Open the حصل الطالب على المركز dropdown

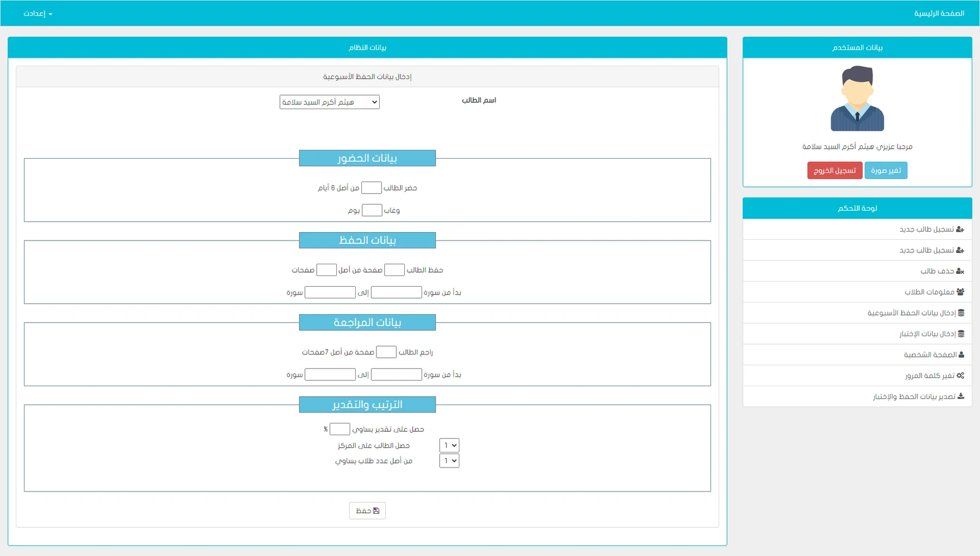[449, 445]
